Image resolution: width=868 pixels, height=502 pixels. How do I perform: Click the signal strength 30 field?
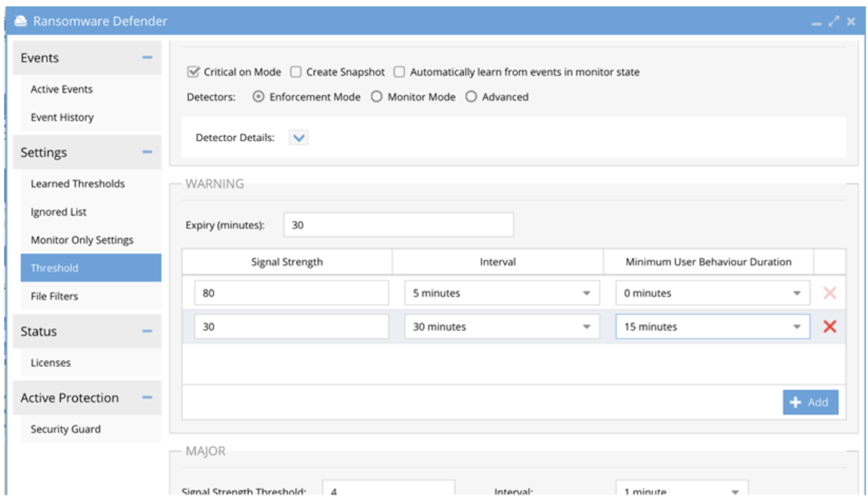pyautogui.click(x=291, y=327)
